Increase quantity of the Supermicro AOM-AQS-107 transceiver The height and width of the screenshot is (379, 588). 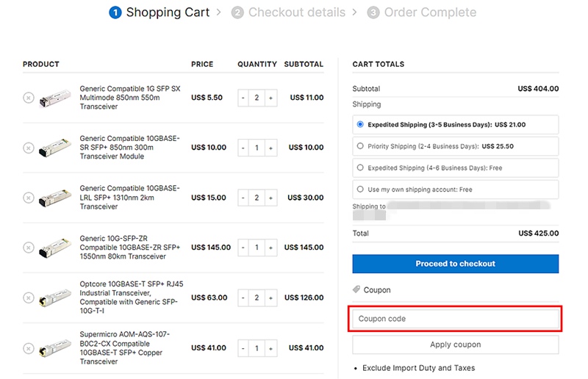coord(270,348)
